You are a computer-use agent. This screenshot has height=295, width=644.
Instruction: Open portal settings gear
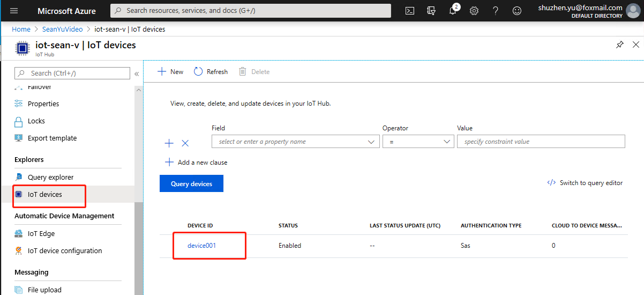pos(474,11)
